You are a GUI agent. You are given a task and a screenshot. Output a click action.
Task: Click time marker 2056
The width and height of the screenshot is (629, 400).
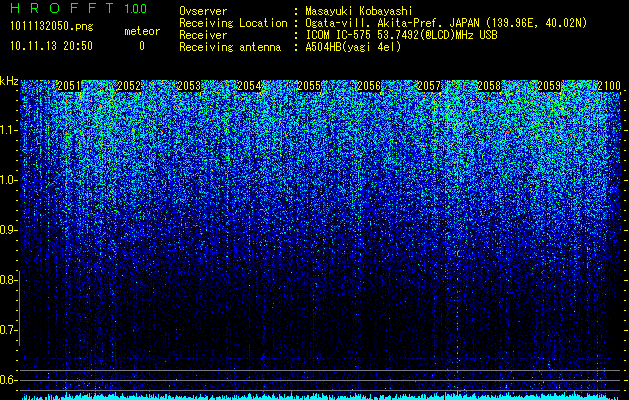click(369, 86)
